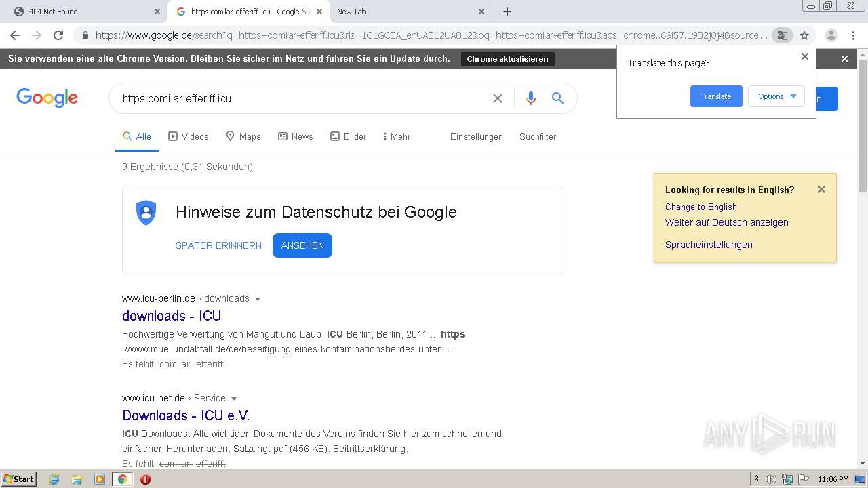Click the red Opera-style taskbar icon
This screenshot has height=488, width=868.
[145, 479]
